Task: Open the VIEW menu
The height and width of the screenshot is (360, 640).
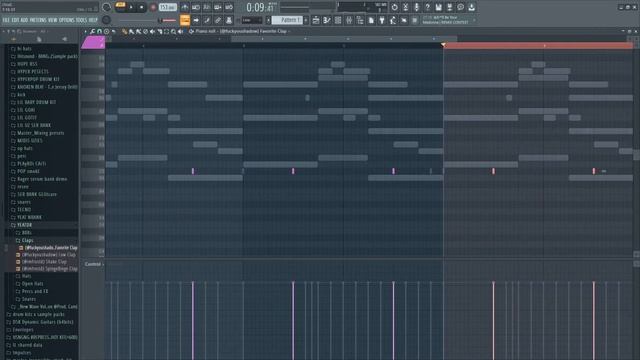Action: (x=53, y=20)
